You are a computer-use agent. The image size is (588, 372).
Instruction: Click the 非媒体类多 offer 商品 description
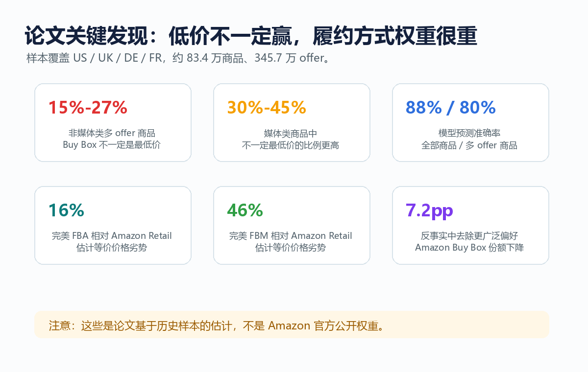(112, 133)
